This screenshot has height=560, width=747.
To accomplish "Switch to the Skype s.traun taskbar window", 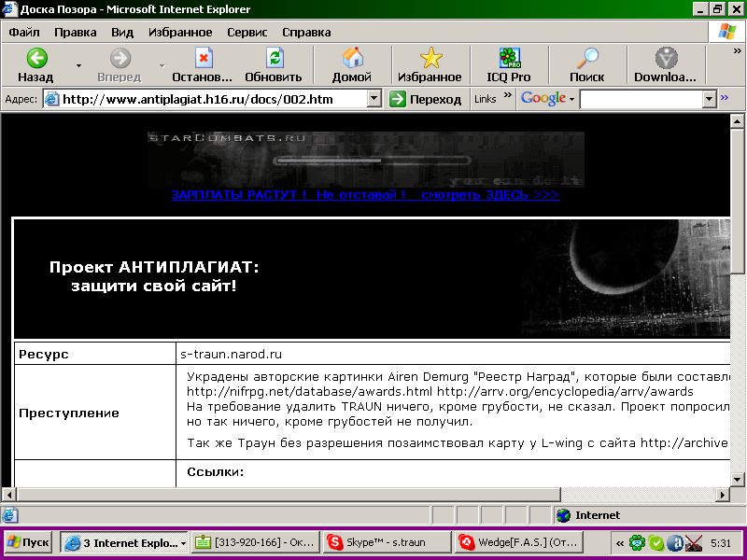I will click(387, 542).
